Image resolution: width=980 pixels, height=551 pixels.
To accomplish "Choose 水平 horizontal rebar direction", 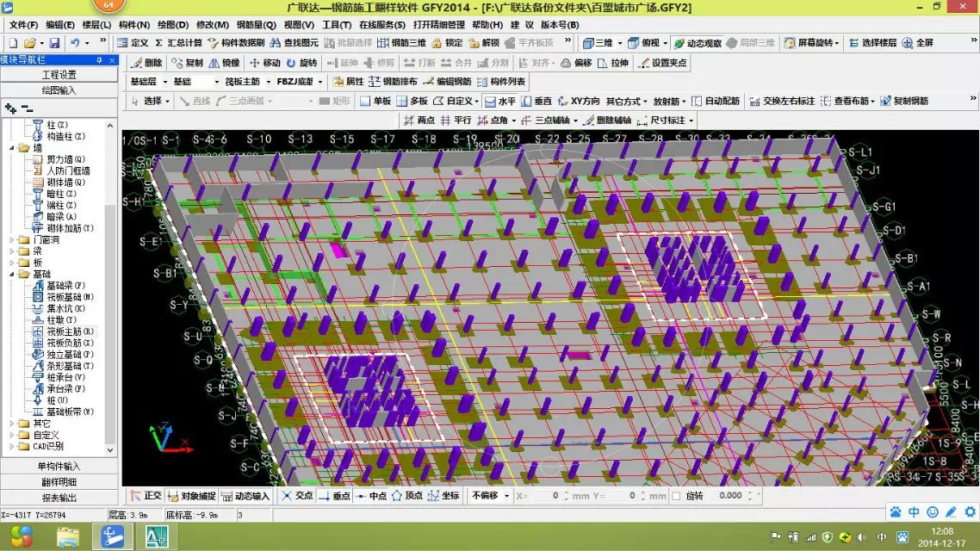I will [500, 102].
